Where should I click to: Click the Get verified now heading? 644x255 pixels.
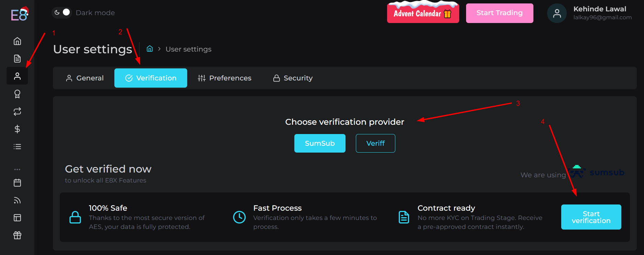coord(108,169)
